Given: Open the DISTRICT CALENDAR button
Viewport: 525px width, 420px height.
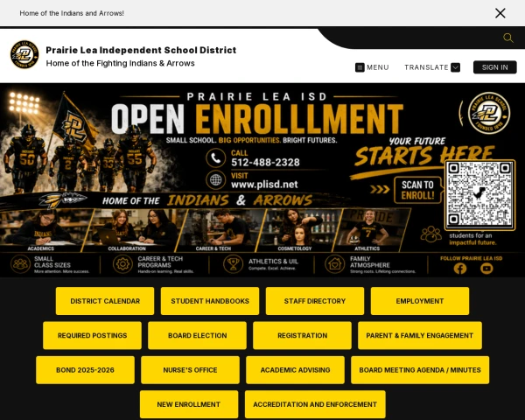Looking at the screenshot, I should pyautogui.click(x=105, y=301).
